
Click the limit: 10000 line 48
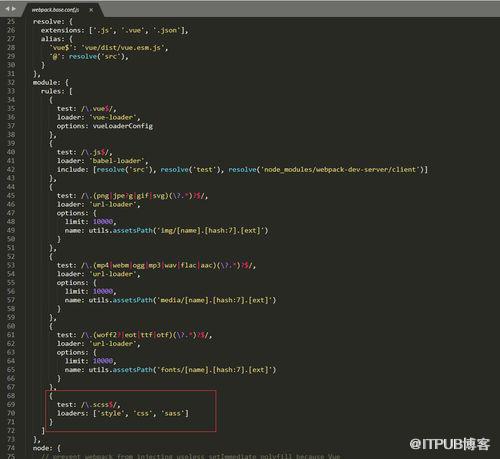point(90,222)
